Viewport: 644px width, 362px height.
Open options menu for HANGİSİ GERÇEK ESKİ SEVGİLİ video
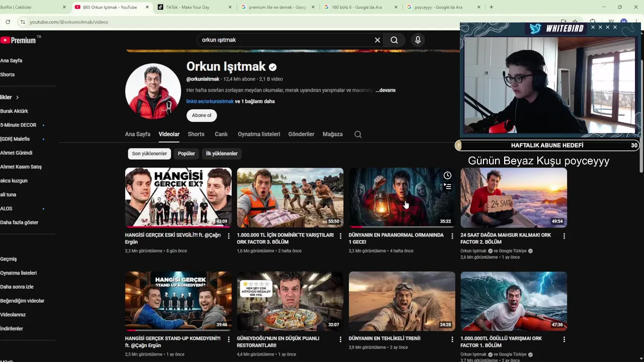coord(229,236)
